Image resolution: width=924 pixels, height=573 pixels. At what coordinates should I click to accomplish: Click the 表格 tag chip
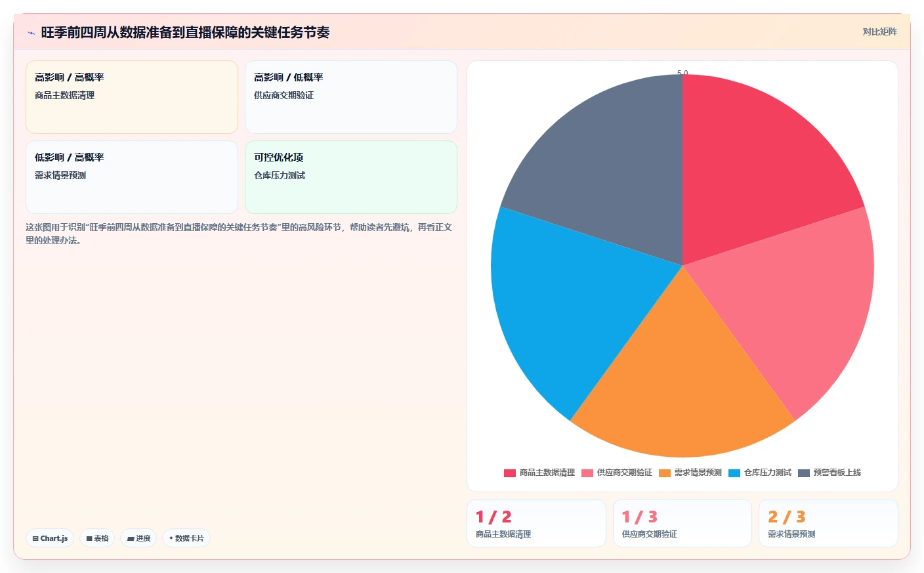coord(97,538)
